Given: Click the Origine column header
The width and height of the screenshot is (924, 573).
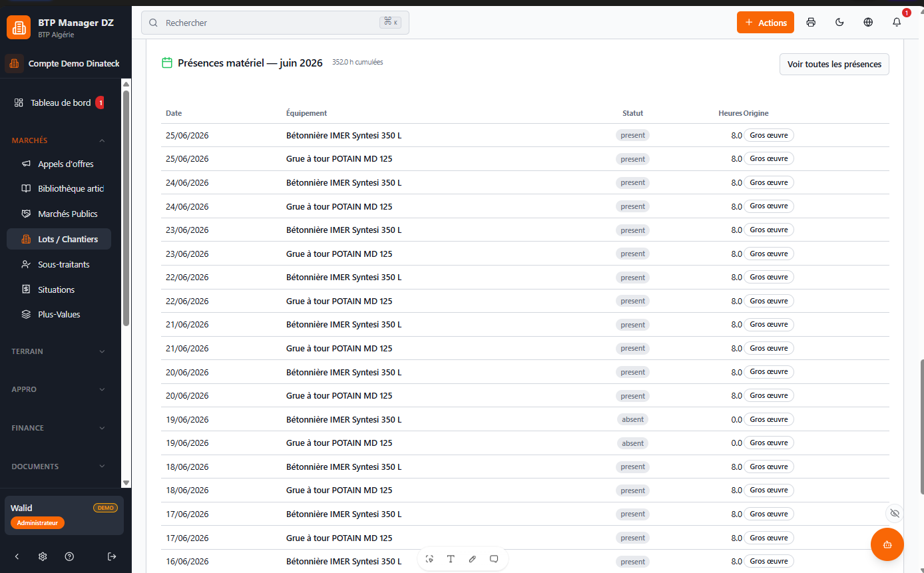Looking at the screenshot, I should click(756, 113).
